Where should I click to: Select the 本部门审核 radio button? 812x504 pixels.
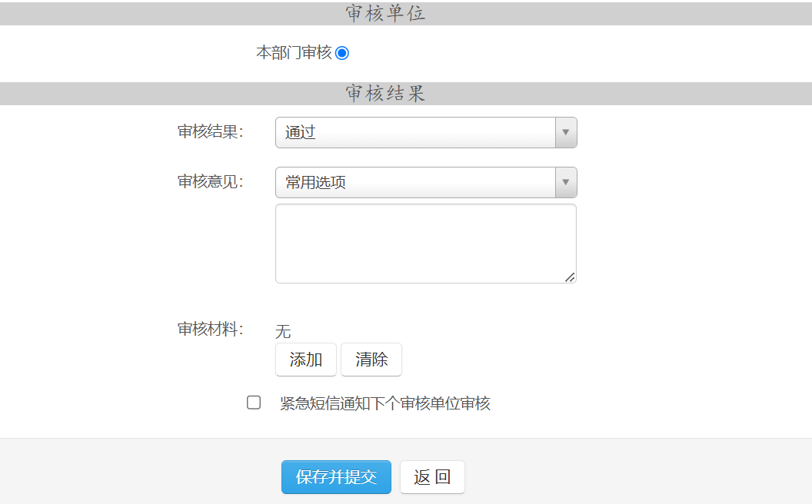point(342,53)
